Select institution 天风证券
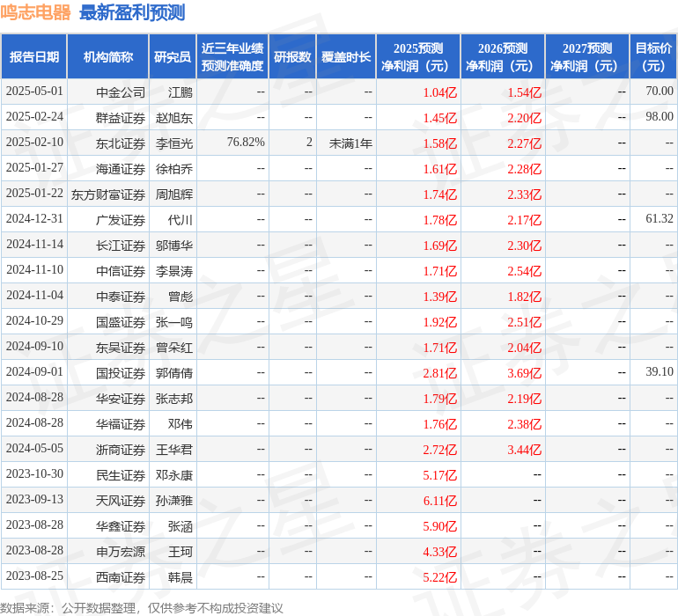 (121, 500)
